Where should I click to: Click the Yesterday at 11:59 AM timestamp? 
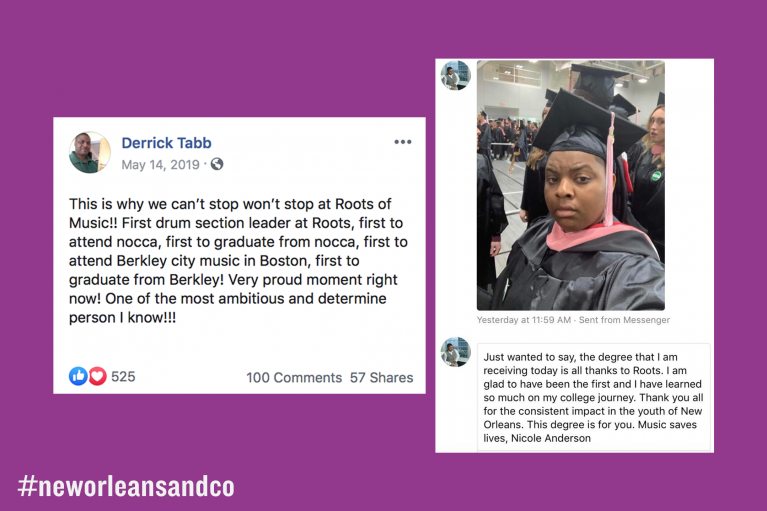pyautogui.click(x=524, y=320)
